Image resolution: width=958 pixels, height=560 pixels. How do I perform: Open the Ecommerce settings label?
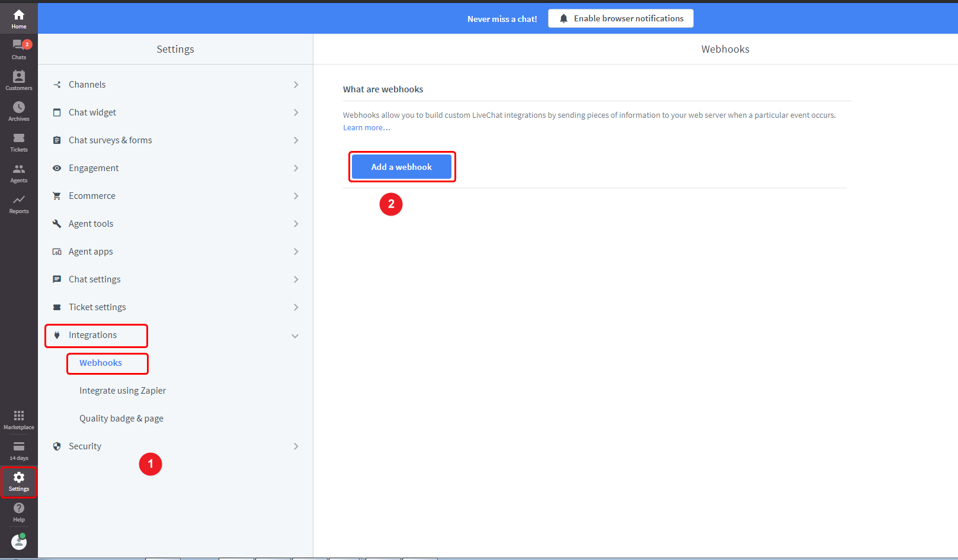(92, 196)
